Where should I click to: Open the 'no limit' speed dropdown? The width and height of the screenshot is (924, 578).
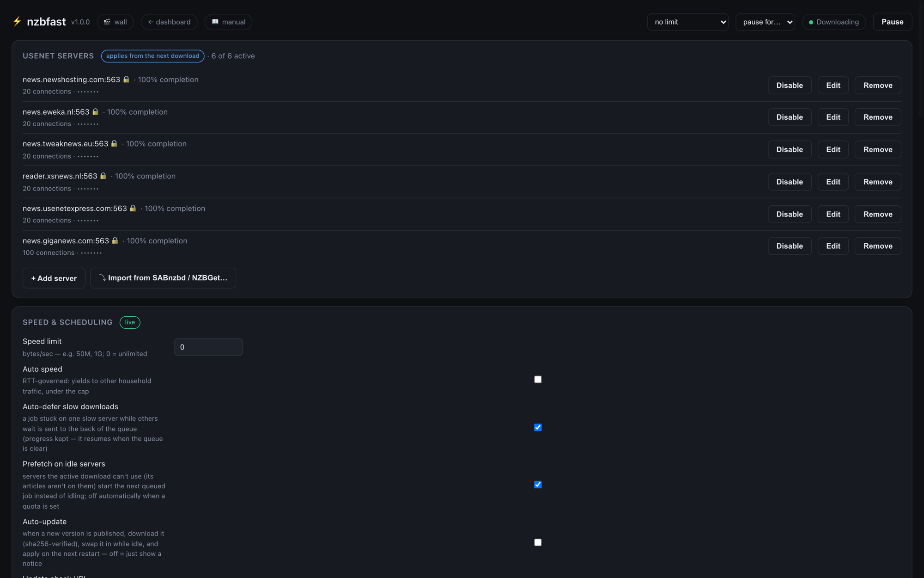pos(688,22)
